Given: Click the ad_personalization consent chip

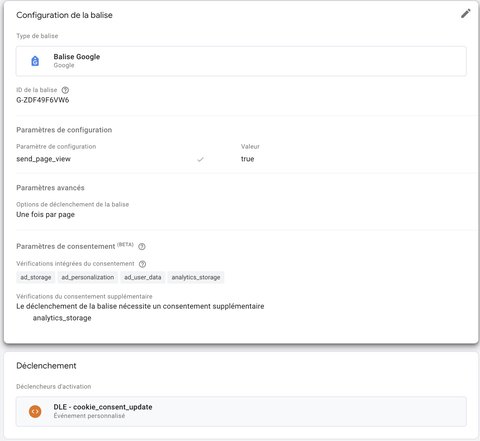Looking at the screenshot, I should point(88,277).
